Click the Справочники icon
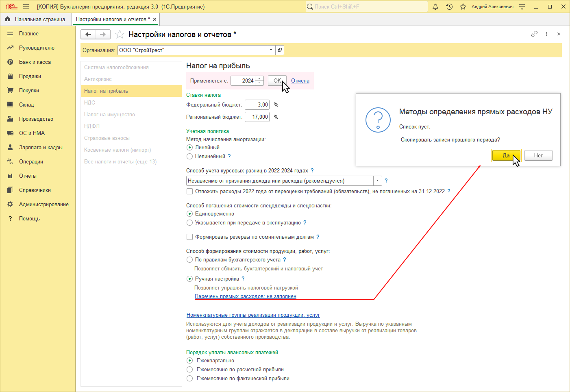Screen dimensions: 570x392 pyautogui.click(x=10, y=190)
